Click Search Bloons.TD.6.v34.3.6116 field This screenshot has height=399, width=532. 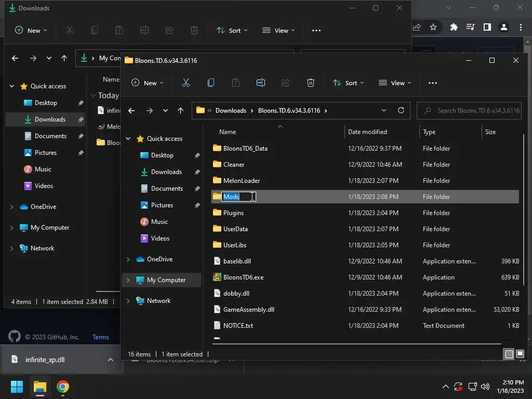(469, 111)
